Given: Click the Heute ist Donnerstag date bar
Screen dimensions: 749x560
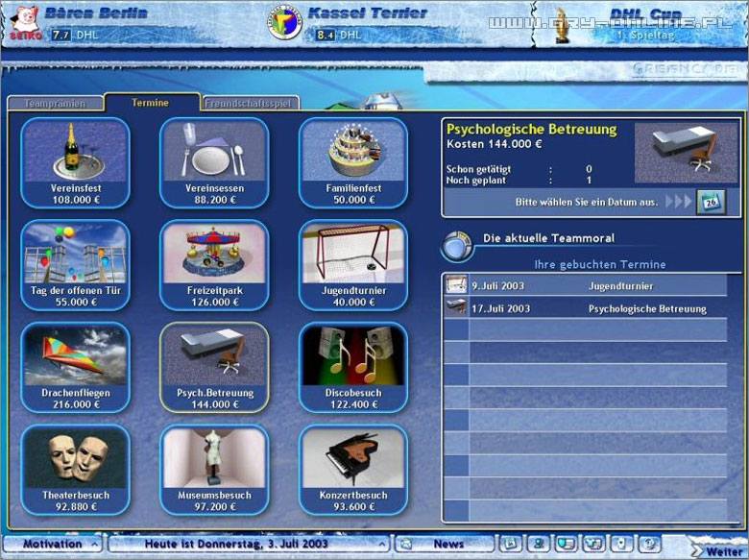Looking at the screenshot, I should [x=249, y=544].
